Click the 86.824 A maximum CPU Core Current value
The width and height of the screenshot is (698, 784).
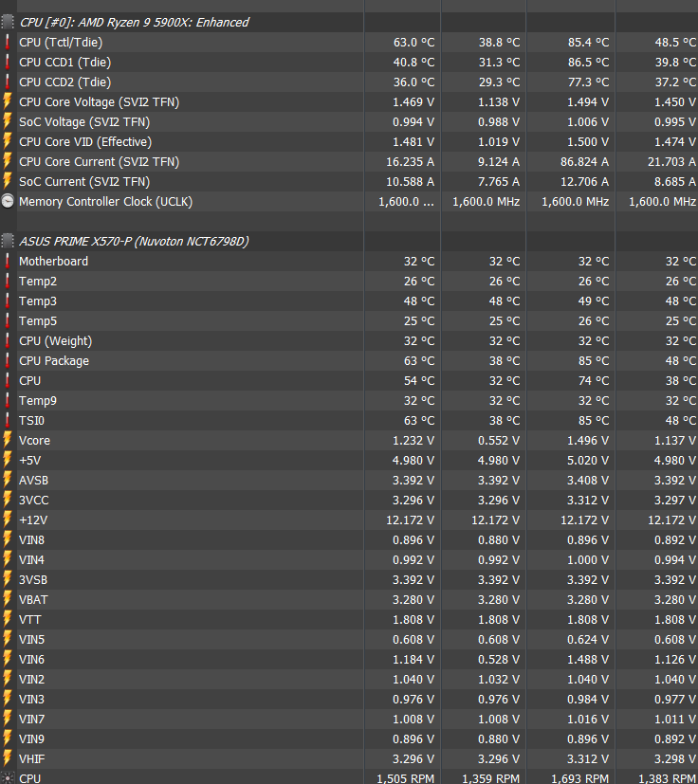(x=576, y=162)
